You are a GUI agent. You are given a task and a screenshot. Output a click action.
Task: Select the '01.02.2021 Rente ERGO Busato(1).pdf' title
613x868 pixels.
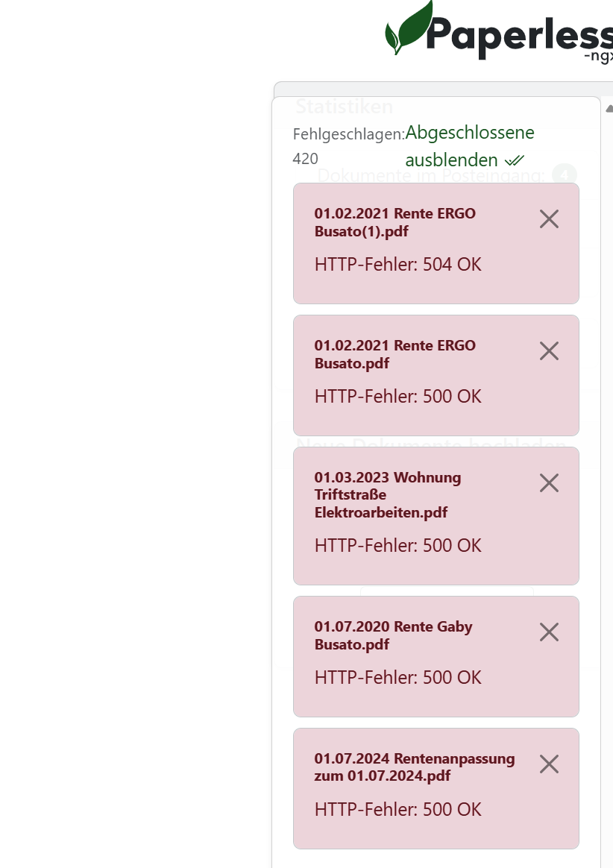click(394, 222)
